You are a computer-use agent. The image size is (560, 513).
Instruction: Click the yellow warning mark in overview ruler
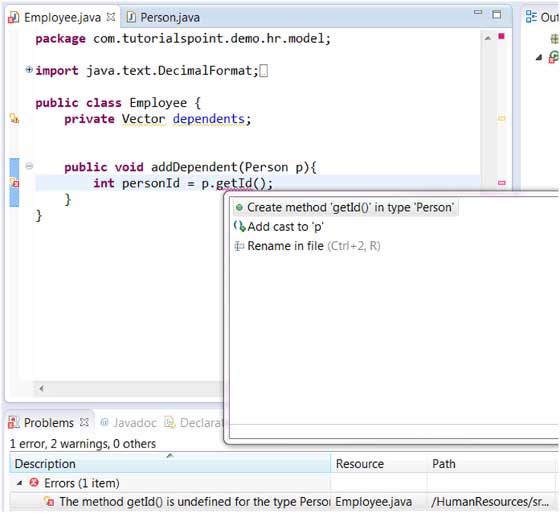pos(502,118)
